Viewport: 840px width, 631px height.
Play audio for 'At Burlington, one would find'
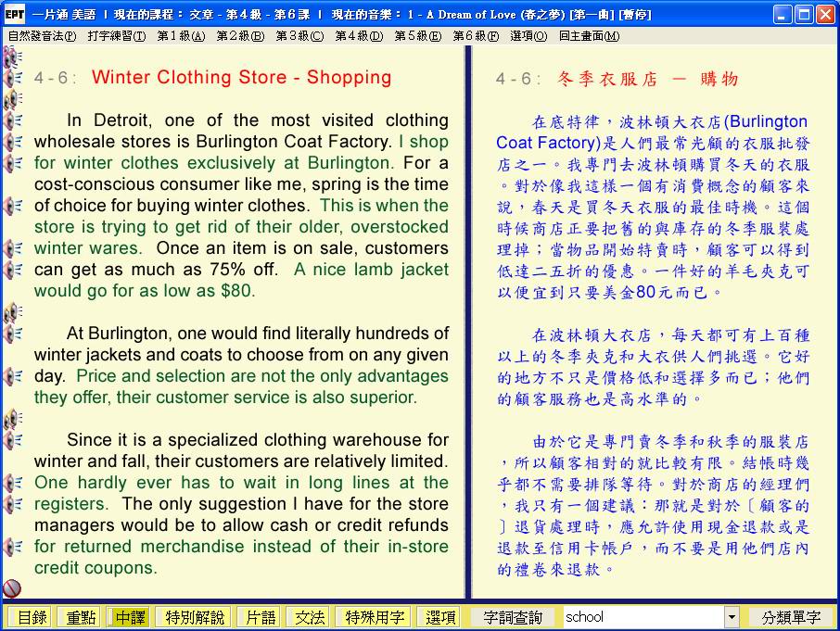point(13,334)
